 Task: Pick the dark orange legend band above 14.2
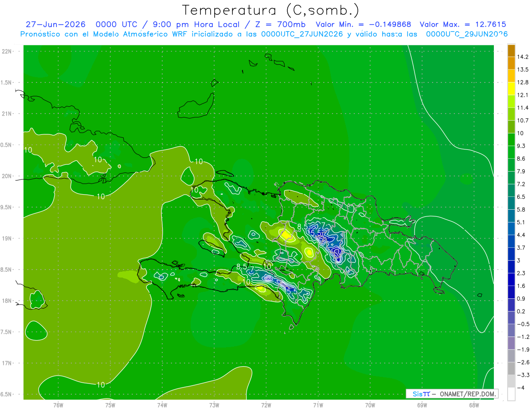point(511,51)
